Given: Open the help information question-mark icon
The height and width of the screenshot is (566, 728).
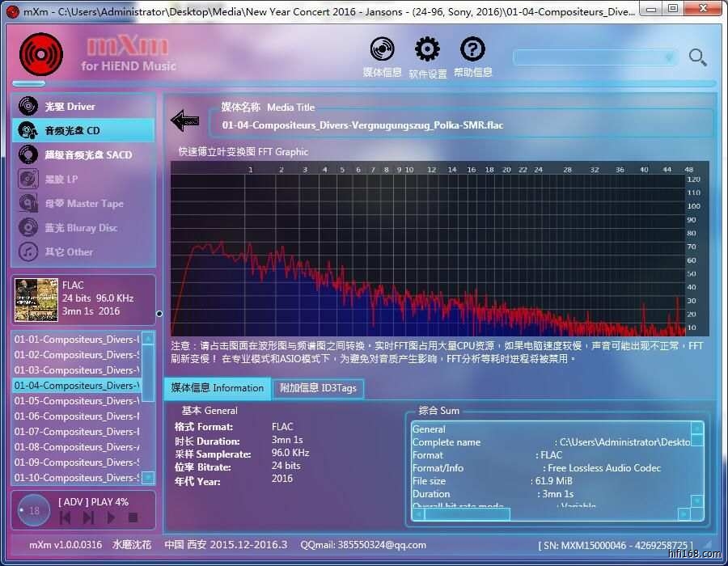Looking at the screenshot, I should (x=472, y=50).
